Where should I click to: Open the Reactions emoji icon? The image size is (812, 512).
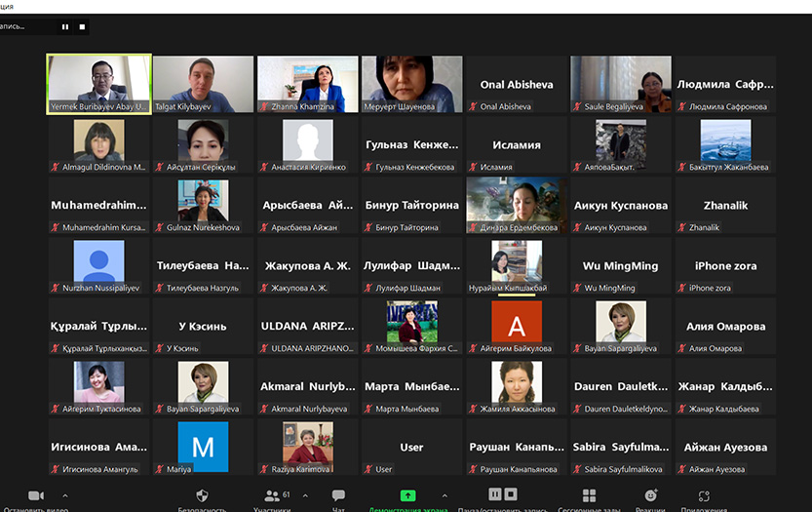650,495
